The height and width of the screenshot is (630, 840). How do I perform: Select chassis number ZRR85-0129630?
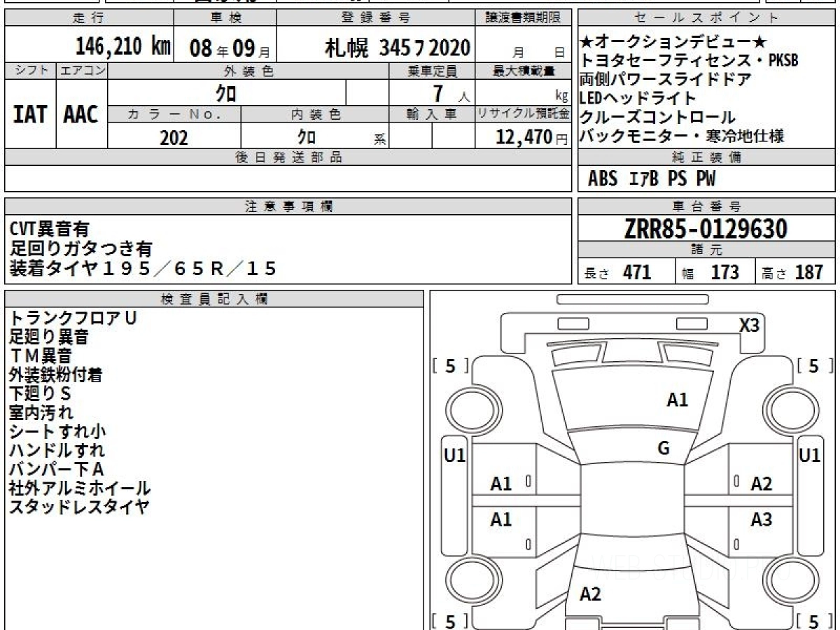(706, 228)
